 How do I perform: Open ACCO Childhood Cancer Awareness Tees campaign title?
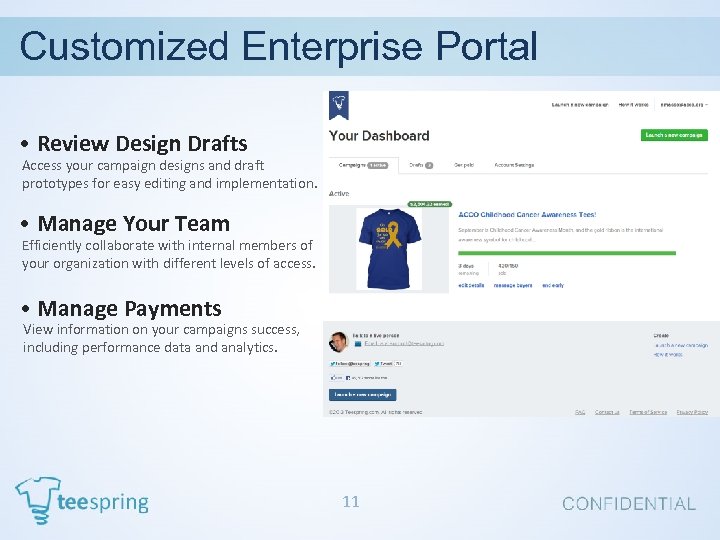click(527, 214)
